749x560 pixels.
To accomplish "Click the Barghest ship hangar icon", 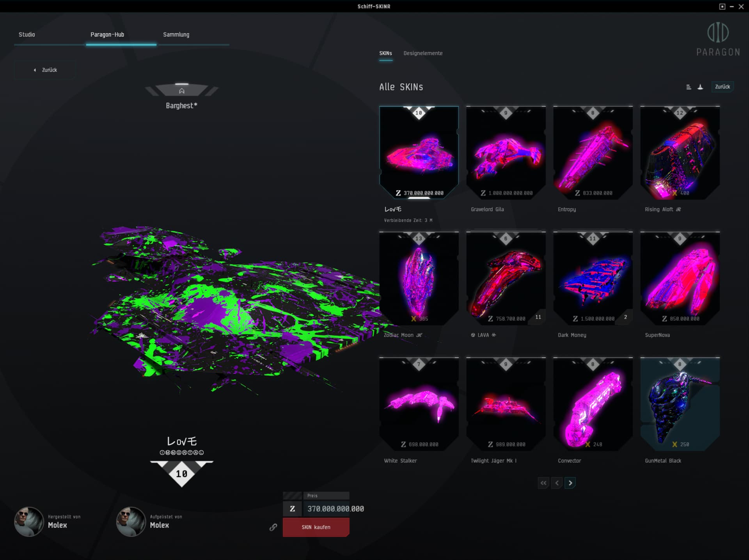I will coord(182,91).
